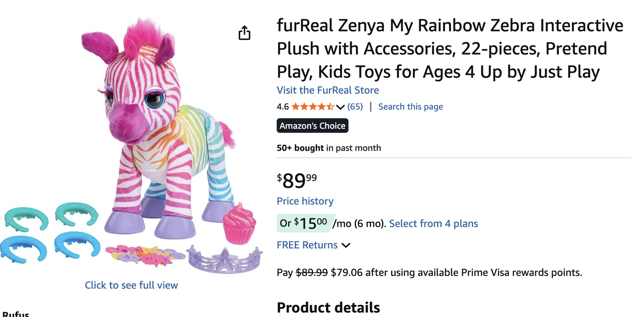Click Search this page link

coord(410,107)
